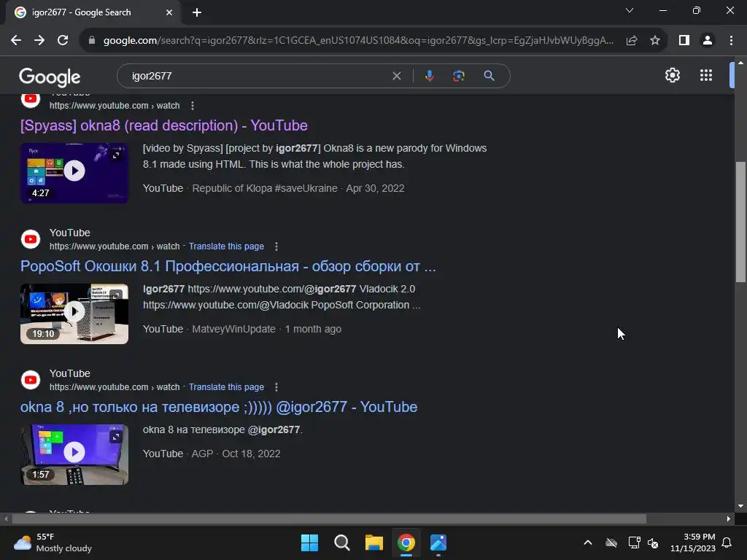Image resolution: width=747 pixels, height=560 pixels.
Task: Open PopoSoft Окошки 8.1 result link
Action: (x=228, y=266)
